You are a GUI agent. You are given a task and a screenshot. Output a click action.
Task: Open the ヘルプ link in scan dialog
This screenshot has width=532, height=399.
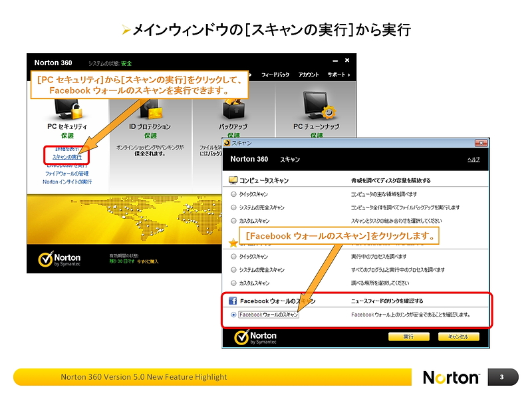473,160
